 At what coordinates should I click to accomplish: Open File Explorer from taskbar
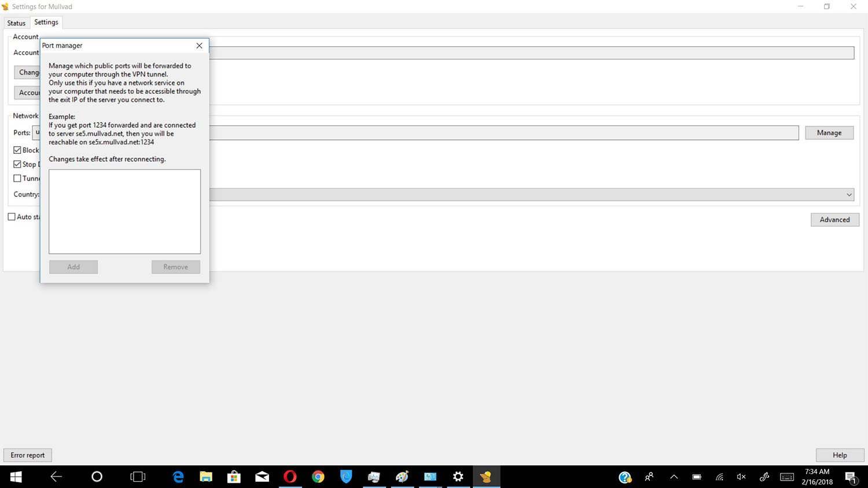pos(206,477)
